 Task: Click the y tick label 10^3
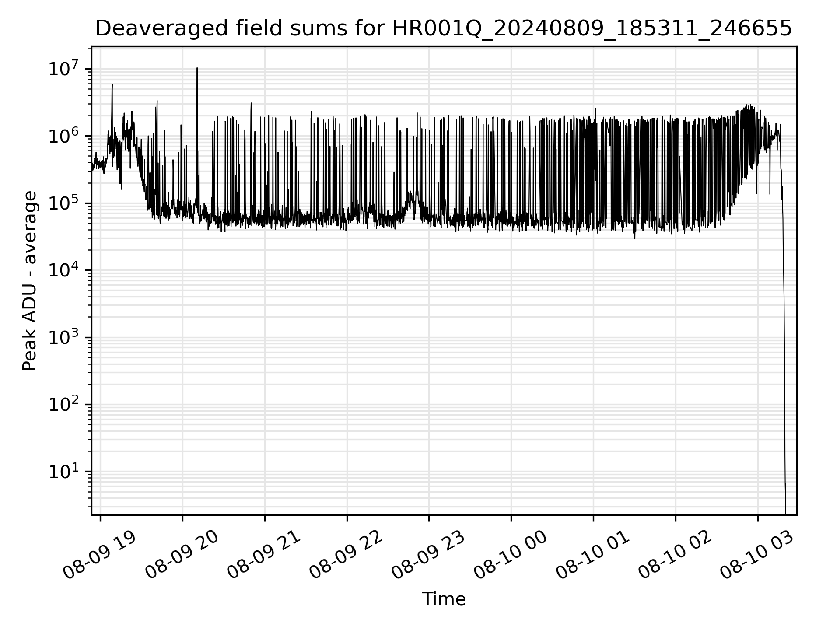64,337
